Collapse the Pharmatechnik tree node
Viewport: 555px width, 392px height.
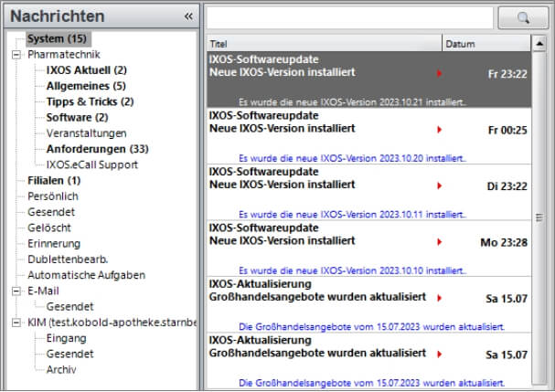tap(16, 55)
